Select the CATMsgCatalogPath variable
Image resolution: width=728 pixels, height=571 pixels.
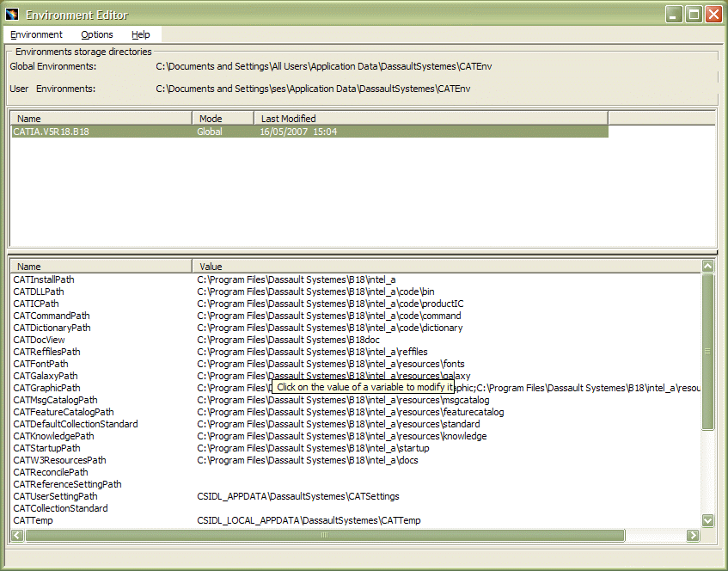pyautogui.click(x=55, y=400)
